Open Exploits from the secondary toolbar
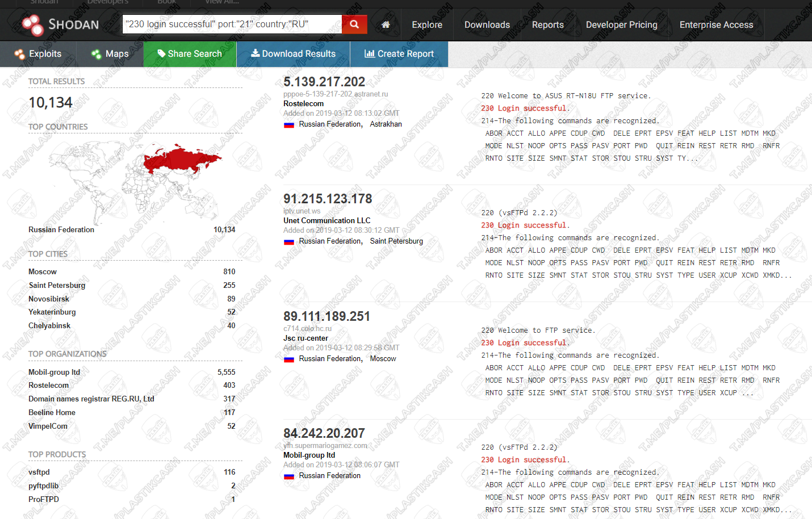The width and height of the screenshot is (812, 519). tap(38, 54)
